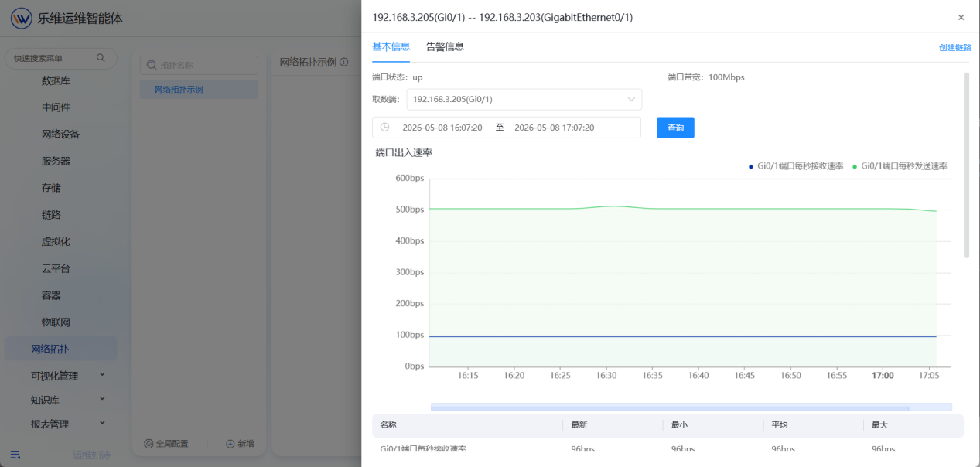Image resolution: width=980 pixels, height=467 pixels.
Task: Click the 平均 column header
Action: pyautogui.click(x=780, y=425)
